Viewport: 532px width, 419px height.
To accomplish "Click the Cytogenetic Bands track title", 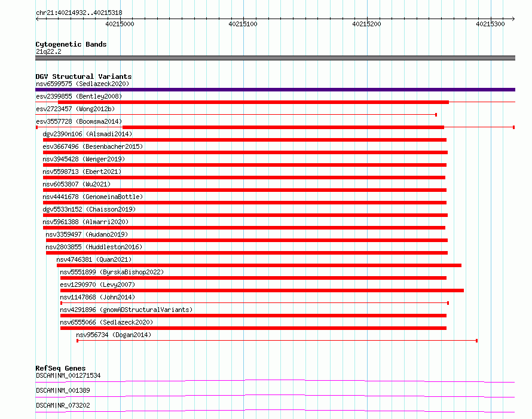I will tap(71, 44).
